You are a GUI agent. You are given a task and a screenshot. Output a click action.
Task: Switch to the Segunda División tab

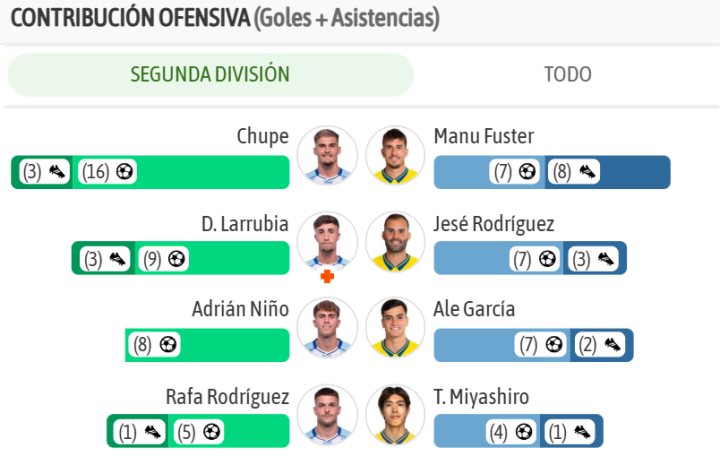coord(210,75)
